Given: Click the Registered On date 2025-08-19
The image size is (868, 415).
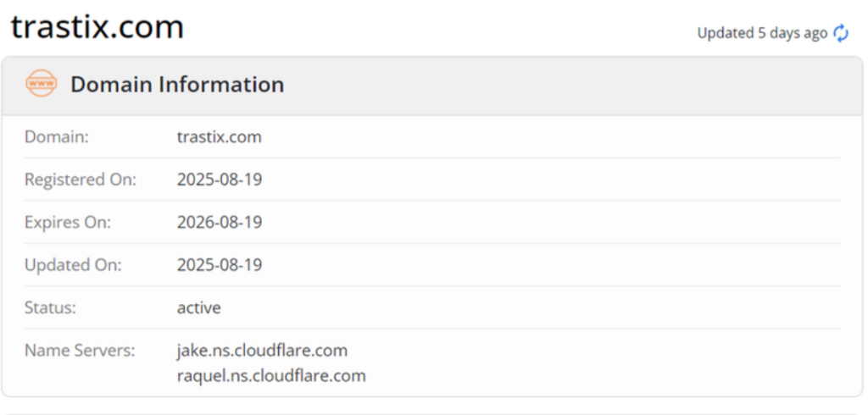Looking at the screenshot, I should [219, 180].
